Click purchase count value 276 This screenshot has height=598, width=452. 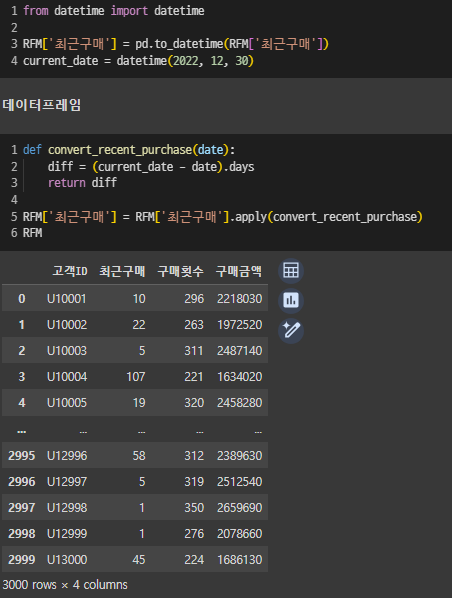click(194, 534)
